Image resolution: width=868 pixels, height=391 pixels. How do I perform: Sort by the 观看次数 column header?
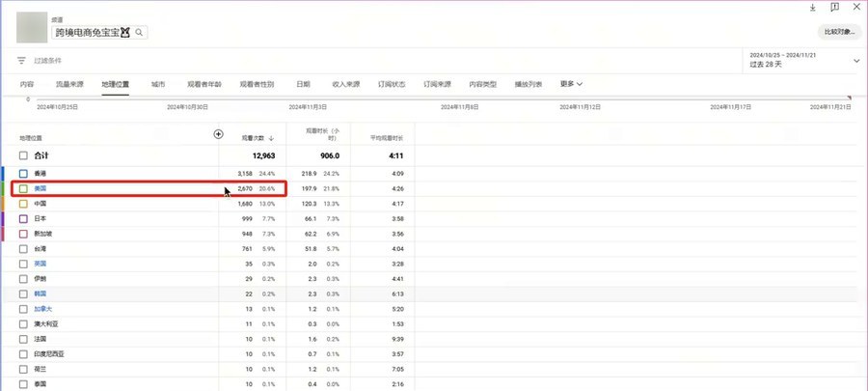coord(254,138)
